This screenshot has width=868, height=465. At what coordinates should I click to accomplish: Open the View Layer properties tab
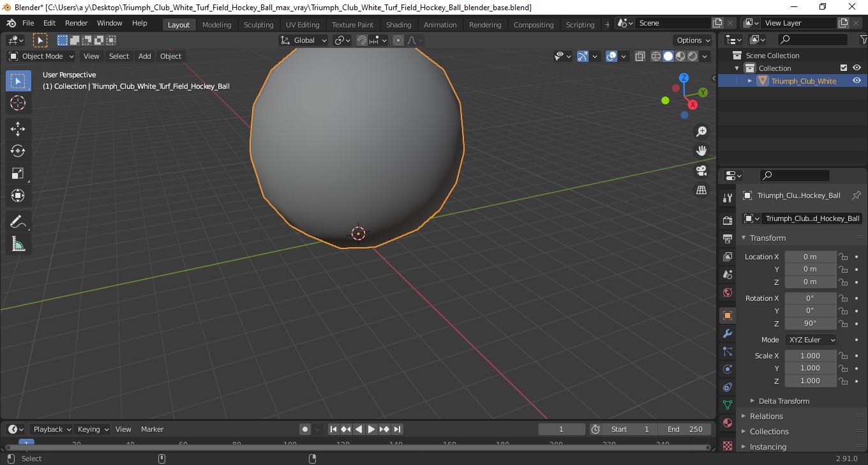tap(727, 257)
